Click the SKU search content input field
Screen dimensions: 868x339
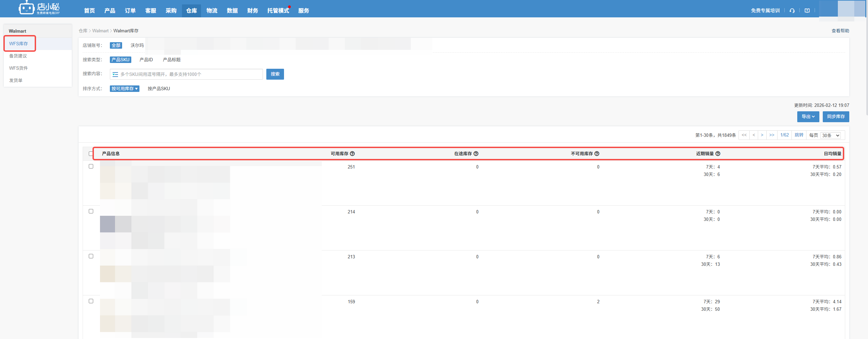click(x=190, y=74)
